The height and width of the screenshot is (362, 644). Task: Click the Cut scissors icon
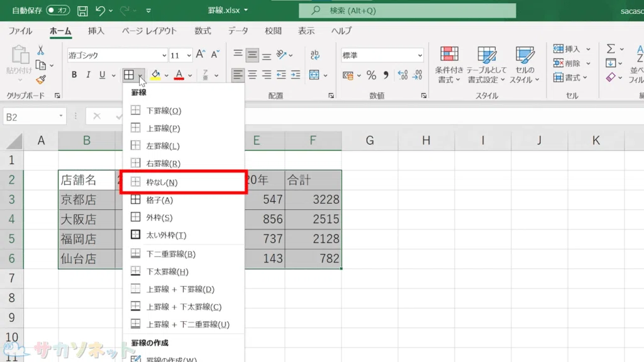pos(40,50)
